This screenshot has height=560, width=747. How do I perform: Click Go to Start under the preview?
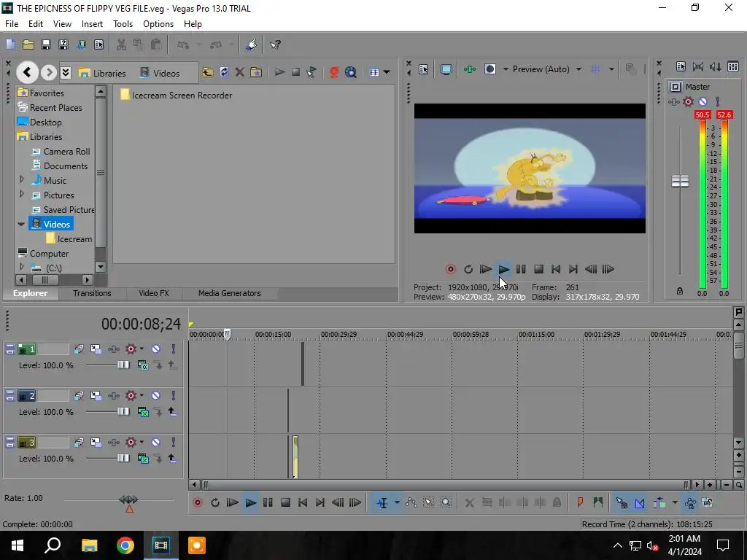(x=555, y=270)
